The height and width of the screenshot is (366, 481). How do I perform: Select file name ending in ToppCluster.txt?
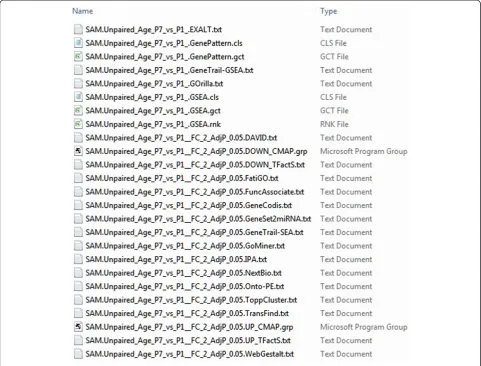click(x=191, y=300)
